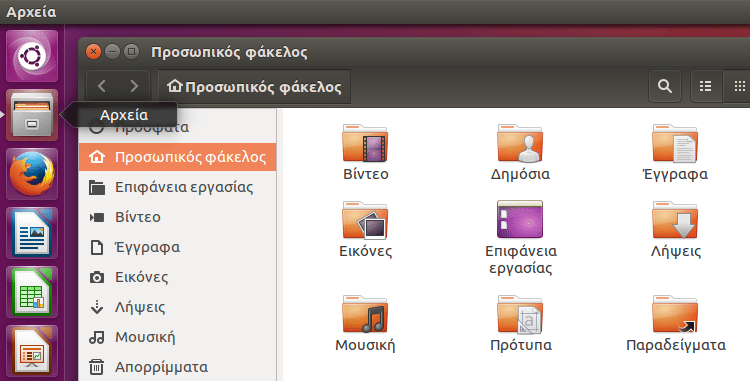The width and height of the screenshot is (750, 381).
Task: Click the download arrow icon beside sidebar Λήψεις
Action: [x=97, y=307]
